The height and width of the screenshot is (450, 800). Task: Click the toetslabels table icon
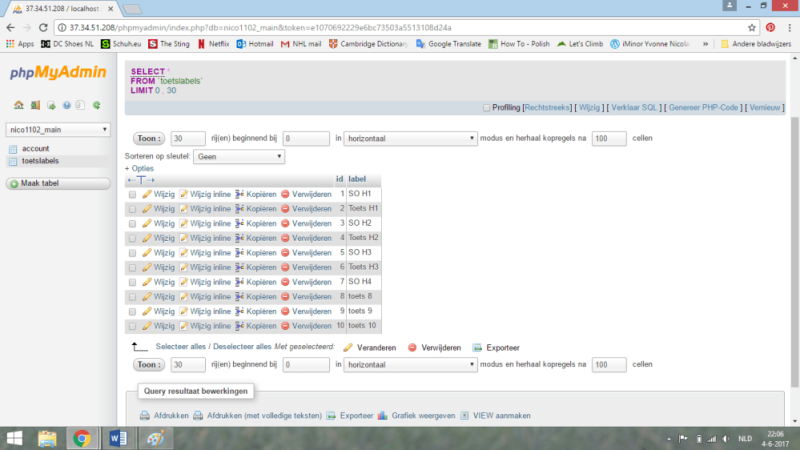(x=13, y=161)
